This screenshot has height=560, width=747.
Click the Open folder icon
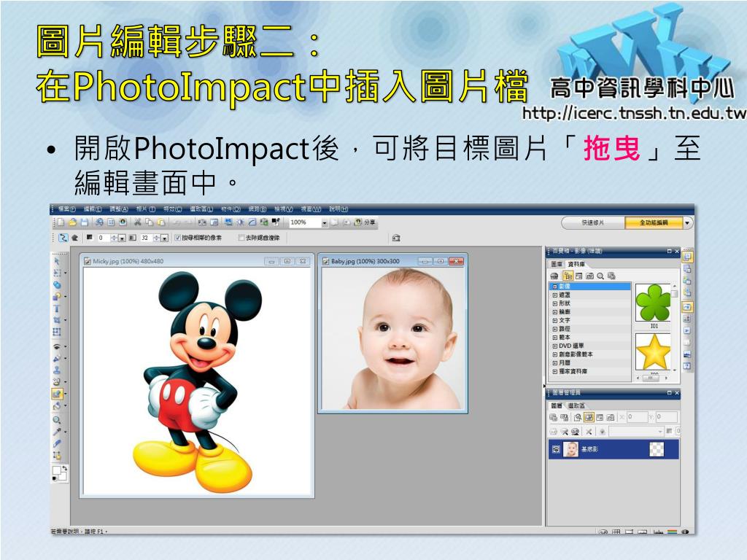72,222
